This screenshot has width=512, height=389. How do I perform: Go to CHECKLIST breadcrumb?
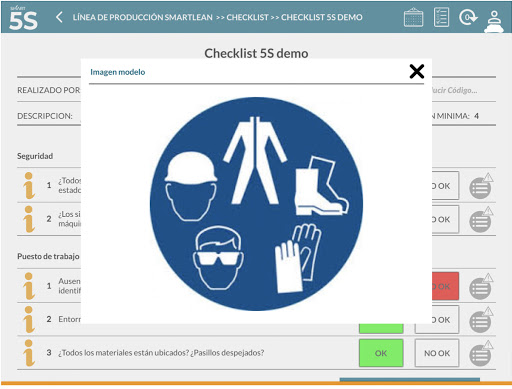pyautogui.click(x=247, y=17)
